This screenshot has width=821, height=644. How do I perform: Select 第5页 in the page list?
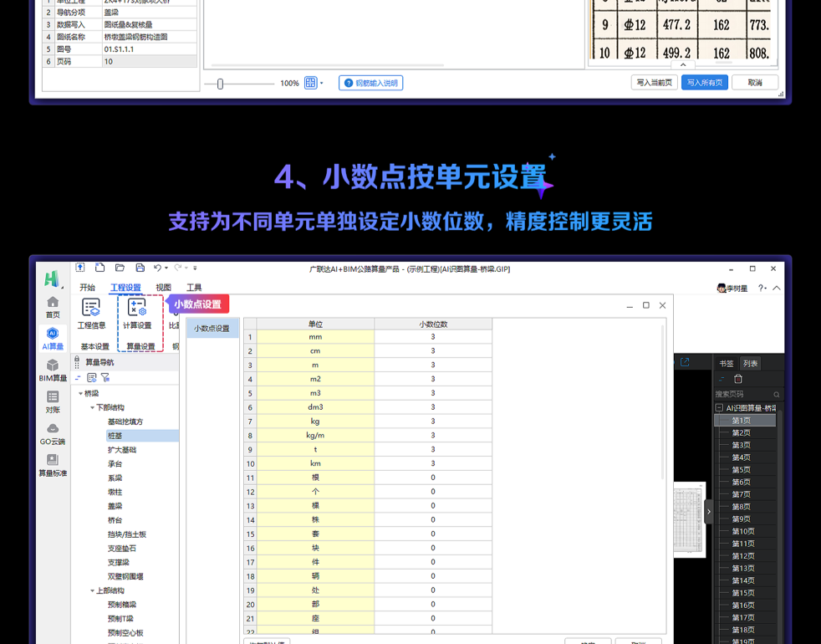741,469
